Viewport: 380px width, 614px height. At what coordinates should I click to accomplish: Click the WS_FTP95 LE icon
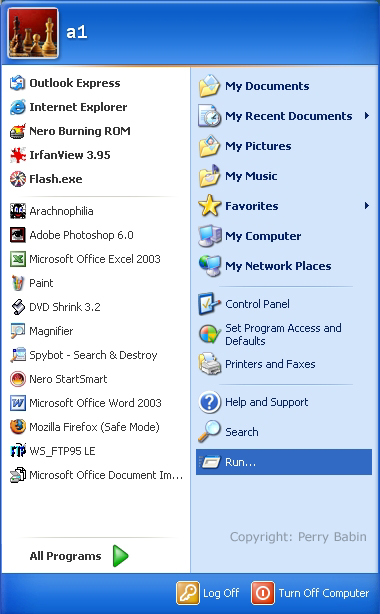click(18, 451)
